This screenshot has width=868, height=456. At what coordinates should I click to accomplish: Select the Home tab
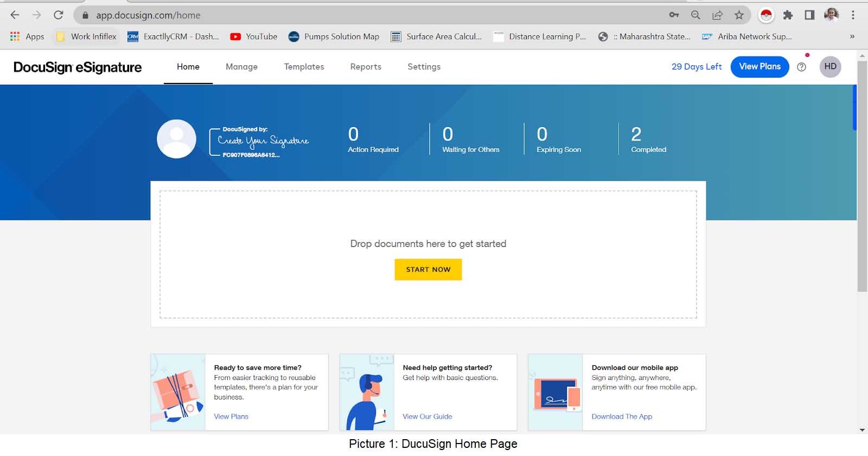(188, 67)
